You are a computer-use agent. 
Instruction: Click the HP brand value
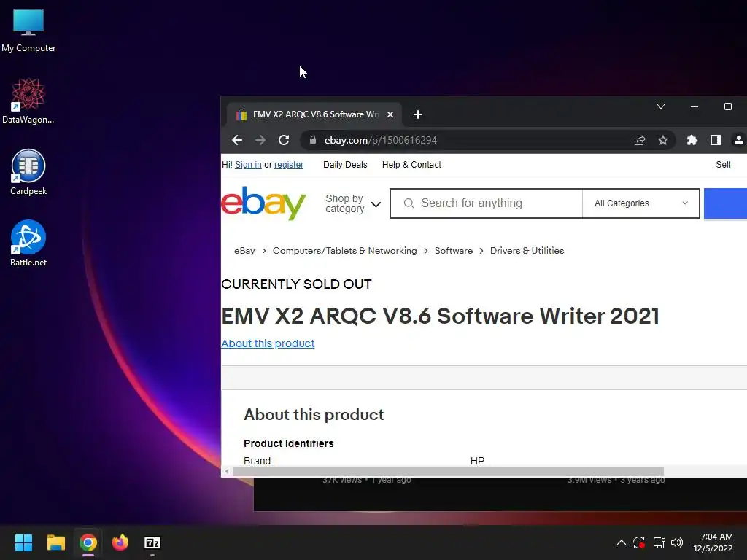pyautogui.click(x=477, y=461)
